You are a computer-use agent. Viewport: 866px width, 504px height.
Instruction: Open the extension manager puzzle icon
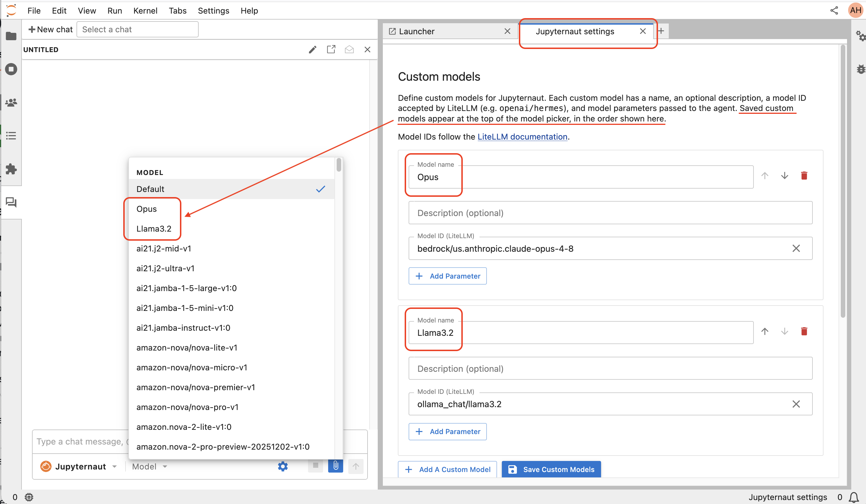11,169
